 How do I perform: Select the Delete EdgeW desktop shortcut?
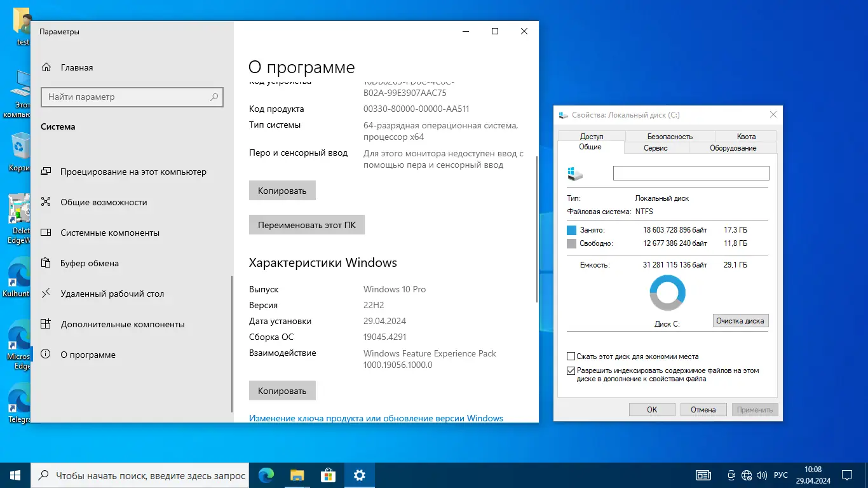click(19, 218)
